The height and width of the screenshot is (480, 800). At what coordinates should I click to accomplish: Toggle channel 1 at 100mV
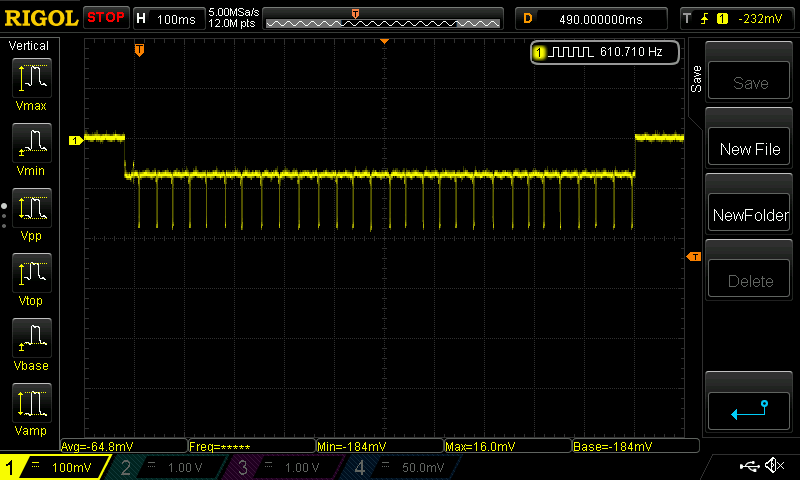click(55, 467)
